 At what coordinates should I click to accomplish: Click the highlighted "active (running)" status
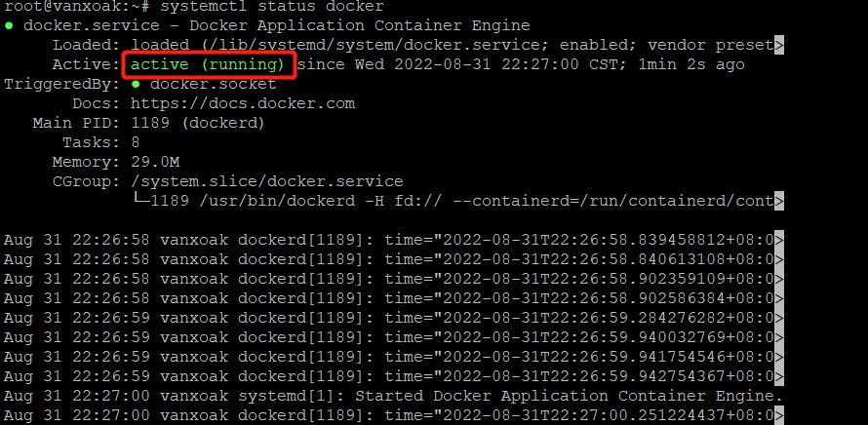(x=208, y=64)
